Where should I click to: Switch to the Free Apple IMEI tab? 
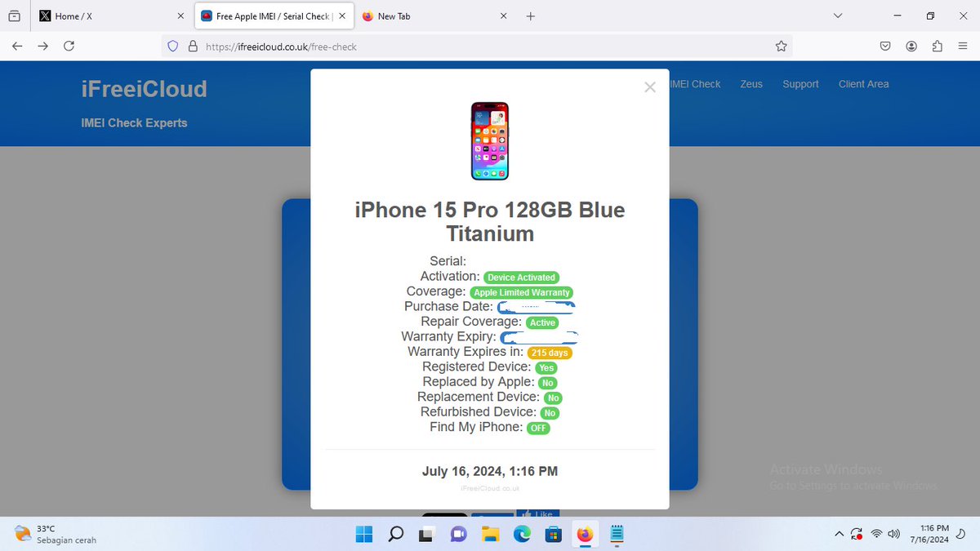(272, 16)
